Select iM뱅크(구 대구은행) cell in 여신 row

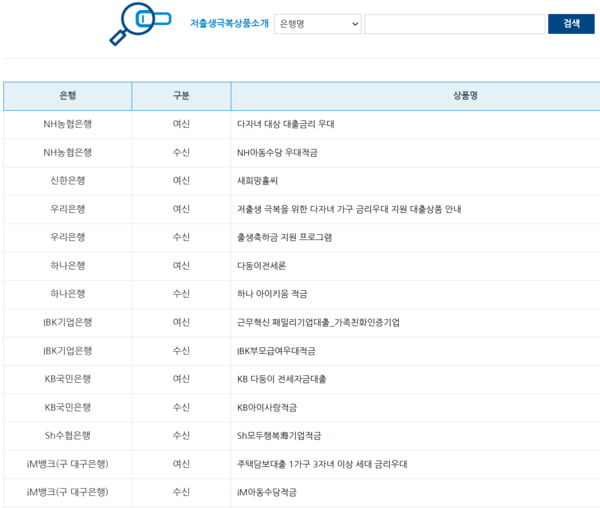click(68, 464)
